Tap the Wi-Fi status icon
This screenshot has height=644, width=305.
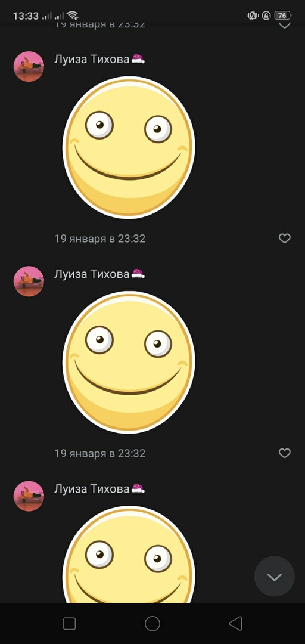(x=73, y=16)
